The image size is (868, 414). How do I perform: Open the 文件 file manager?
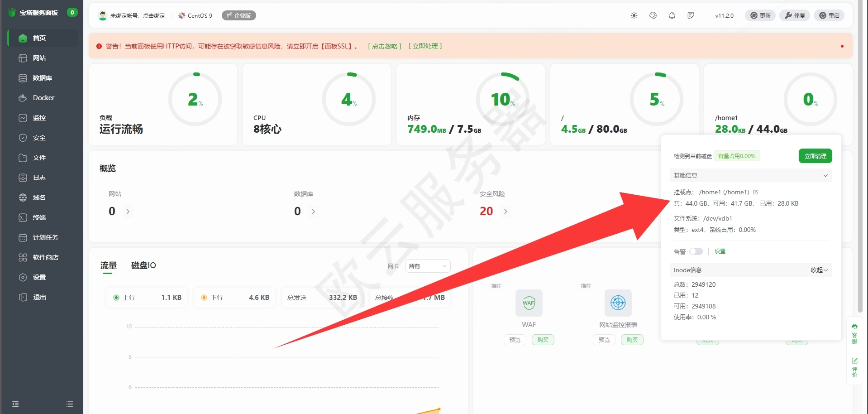click(x=38, y=157)
